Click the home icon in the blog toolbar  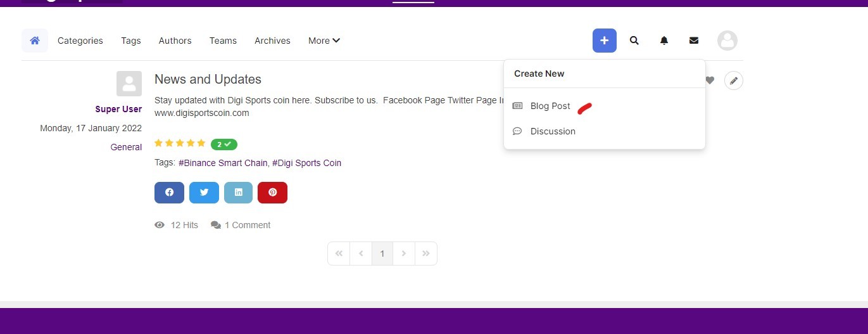[x=35, y=41]
